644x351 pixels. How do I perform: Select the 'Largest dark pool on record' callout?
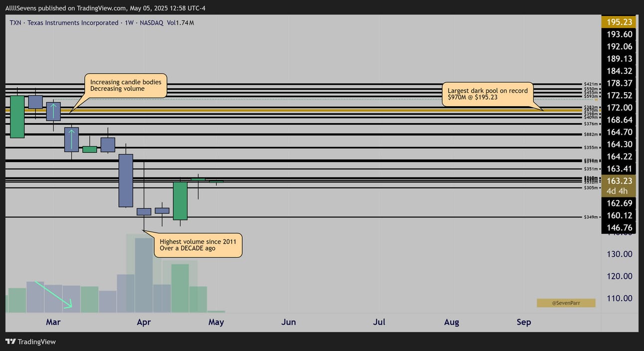pyautogui.click(x=487, y=94)
